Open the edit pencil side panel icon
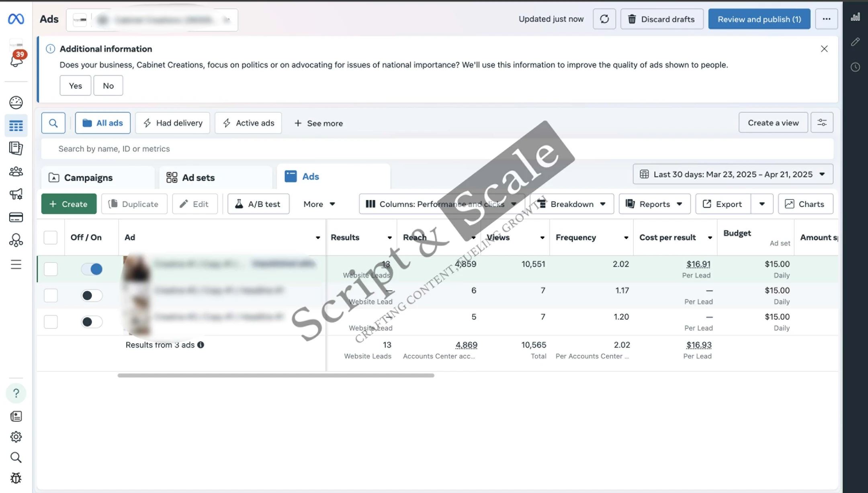This screenshot has width=868, height=493. (855, 42)
